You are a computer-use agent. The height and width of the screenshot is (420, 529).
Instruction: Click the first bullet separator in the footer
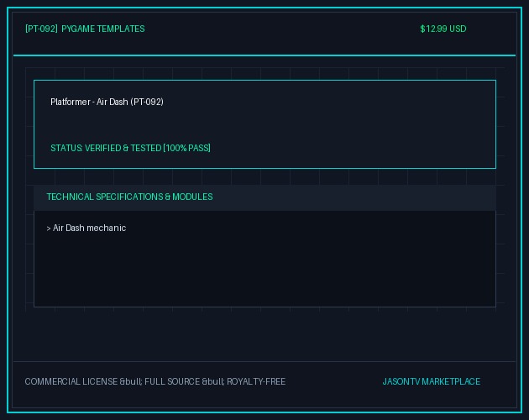131,381
